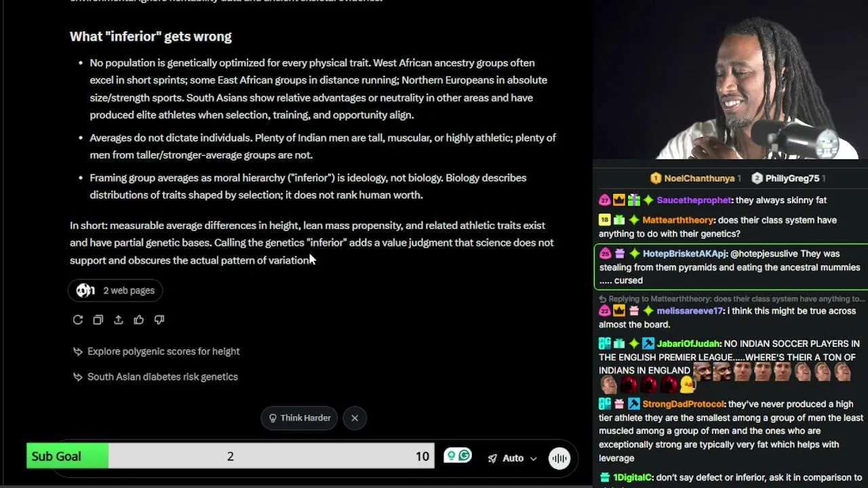Click the paragraph starting "In short: measurable"
The image size is (868, 488).
[312, 243]
